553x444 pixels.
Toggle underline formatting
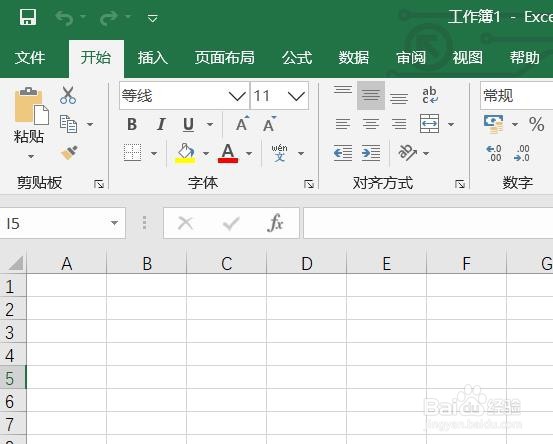pyautogui.click(x=188, y=124)
